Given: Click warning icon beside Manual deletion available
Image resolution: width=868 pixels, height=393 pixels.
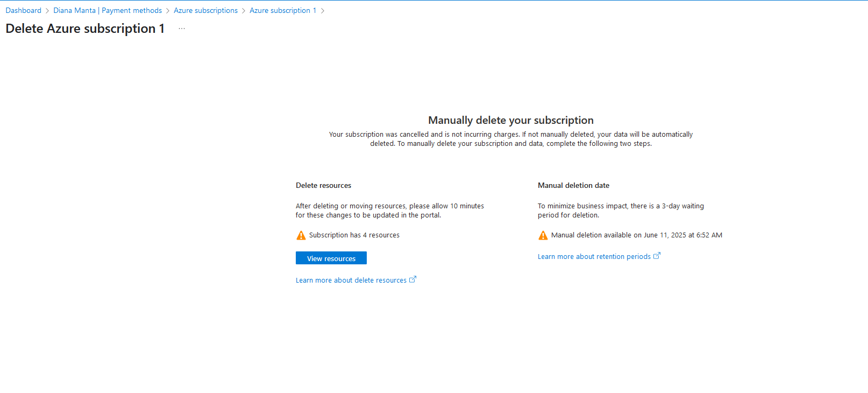Looking at the screenshot, I should point(543,235).
